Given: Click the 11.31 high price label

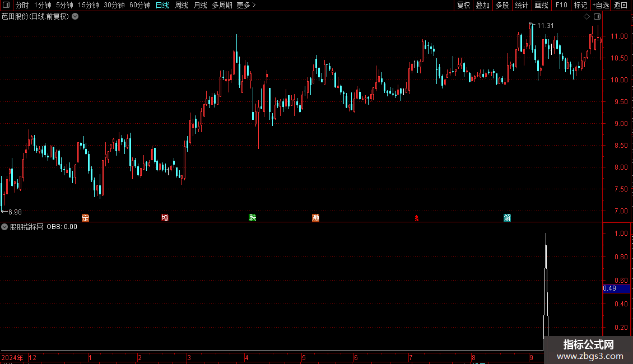Looking at the screenshot, I should (x=546, y=26).
